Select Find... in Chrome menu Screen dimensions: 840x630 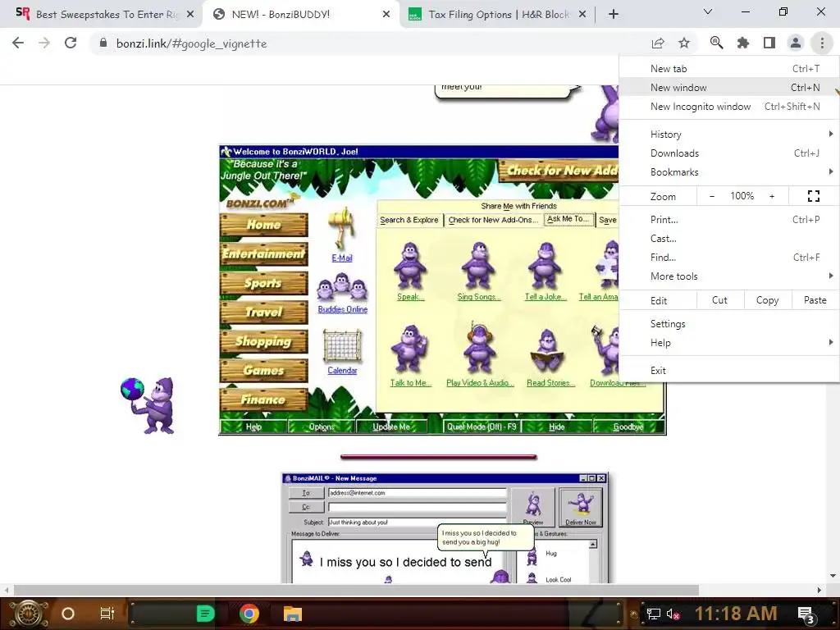729,257
